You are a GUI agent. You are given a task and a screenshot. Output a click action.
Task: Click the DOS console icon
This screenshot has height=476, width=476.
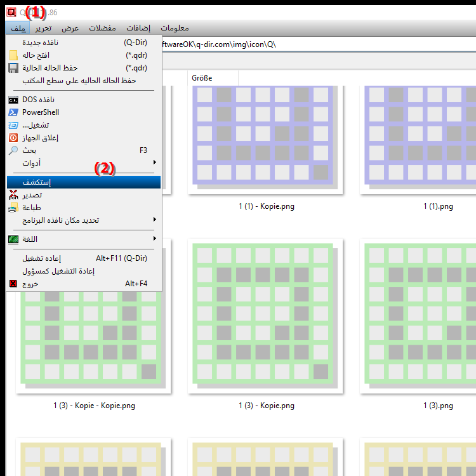click(x=13, y=100)
